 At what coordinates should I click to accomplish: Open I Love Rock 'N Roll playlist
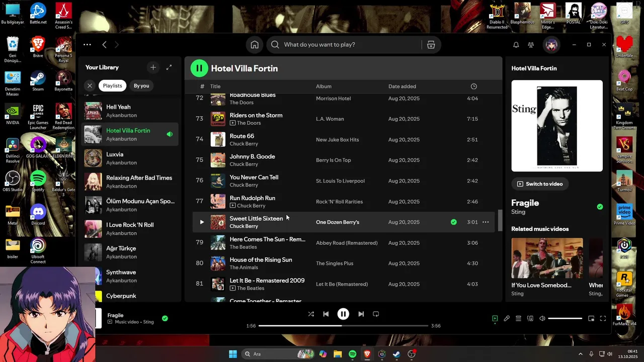click(x=130, y=229)
